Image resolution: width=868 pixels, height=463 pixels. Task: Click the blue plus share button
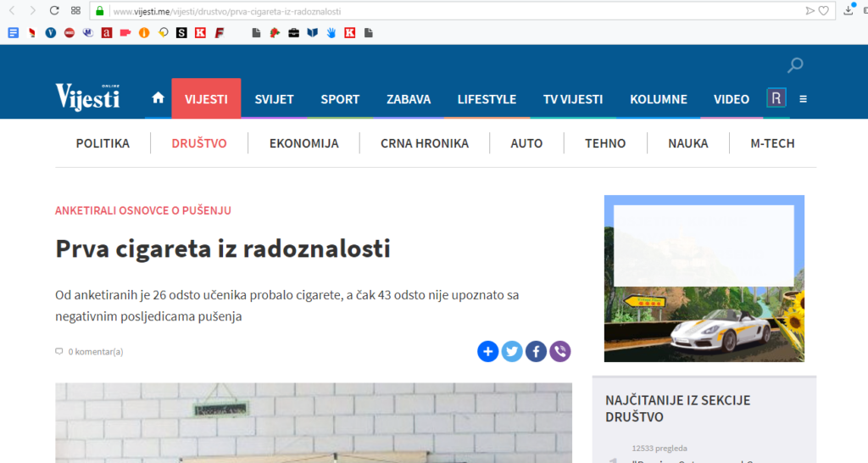click(x=487, y=351)
